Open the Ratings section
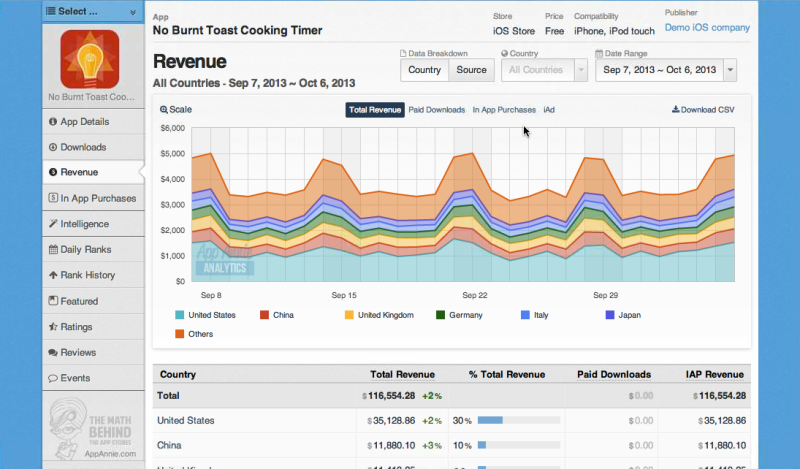The image size is (800, 469). point(93,327)
